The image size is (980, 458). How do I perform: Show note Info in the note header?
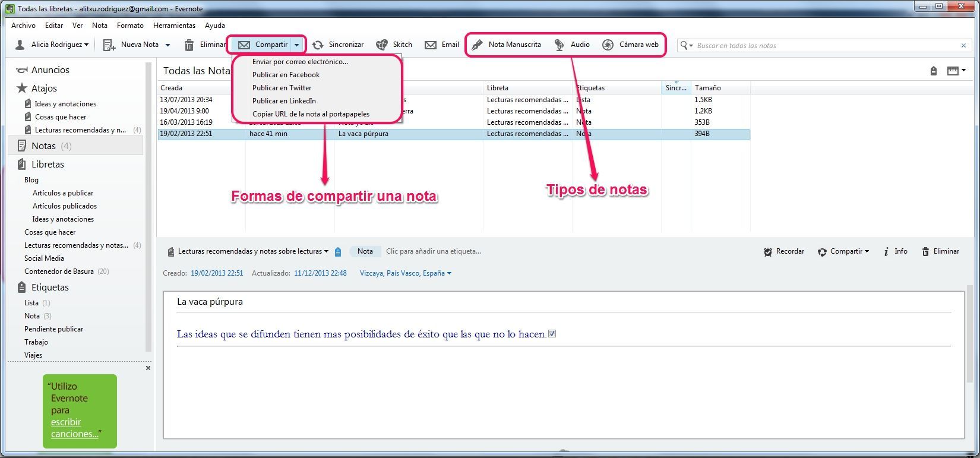pyautogui.click(x=896, y=251)
